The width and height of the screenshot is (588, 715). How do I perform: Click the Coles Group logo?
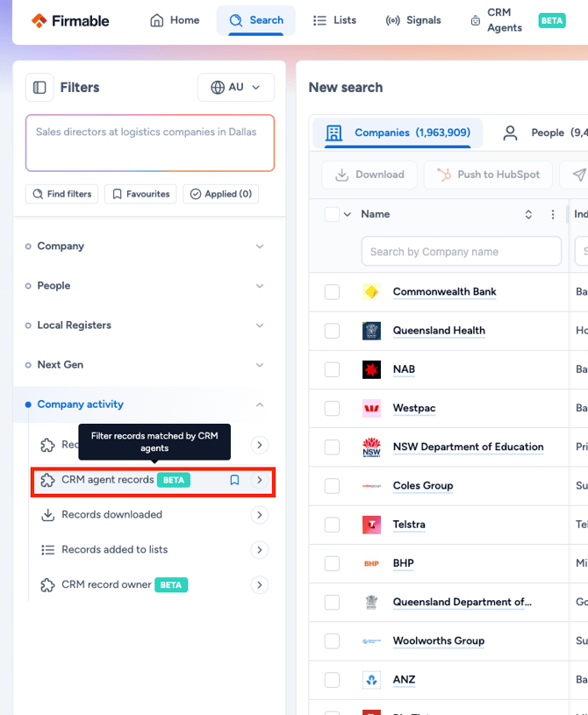(x=371, y=486)
